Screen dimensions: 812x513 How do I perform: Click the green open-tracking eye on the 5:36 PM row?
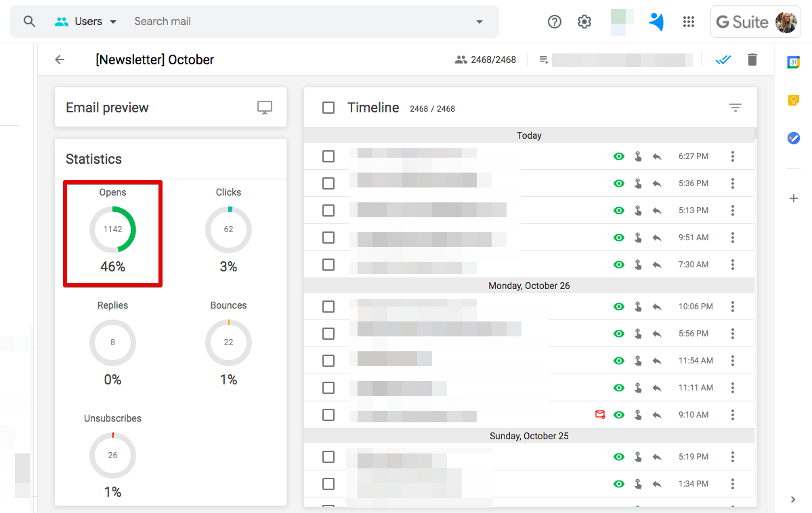618,183
